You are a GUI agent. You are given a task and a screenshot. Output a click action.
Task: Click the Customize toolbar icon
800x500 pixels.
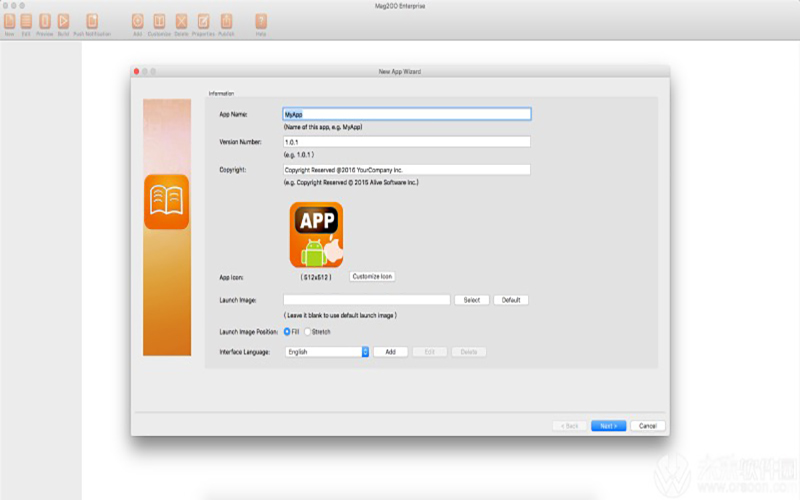click(159, 21)
